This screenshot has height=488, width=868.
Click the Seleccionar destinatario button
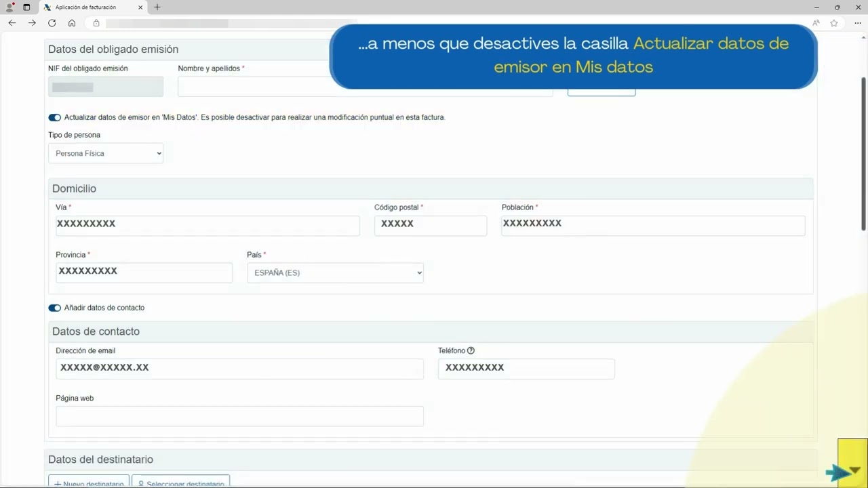point(180,481)
